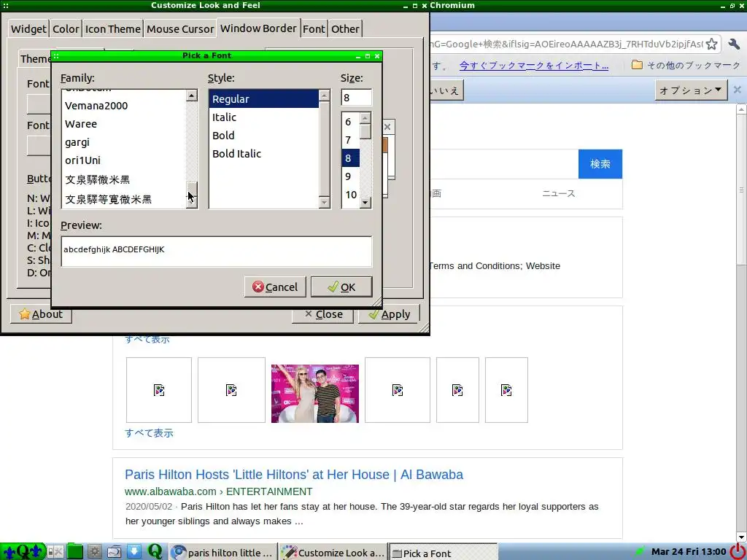Select ori1Uni font family
This screenshot has width=747, height=560.
point(124,160)
